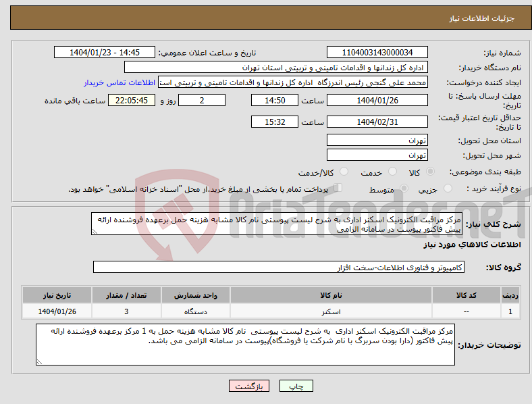
Task: Click the remaining time field 22:05:45
Action: coord(131,100)
